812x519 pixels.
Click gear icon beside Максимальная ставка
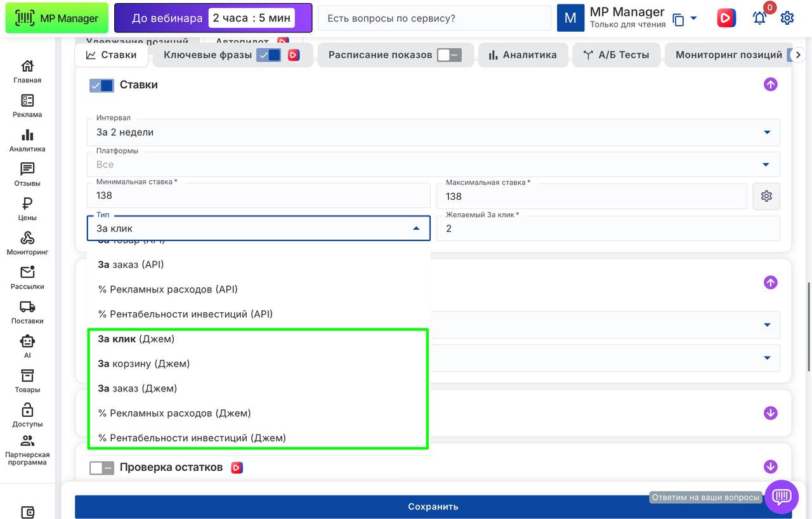(766, 196)
